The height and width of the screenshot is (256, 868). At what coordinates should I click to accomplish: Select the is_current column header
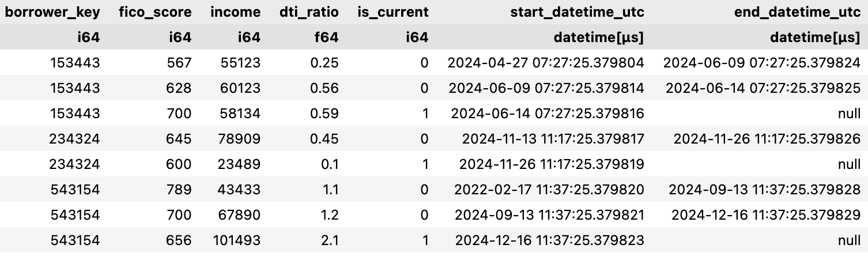(x=393, y=12)
